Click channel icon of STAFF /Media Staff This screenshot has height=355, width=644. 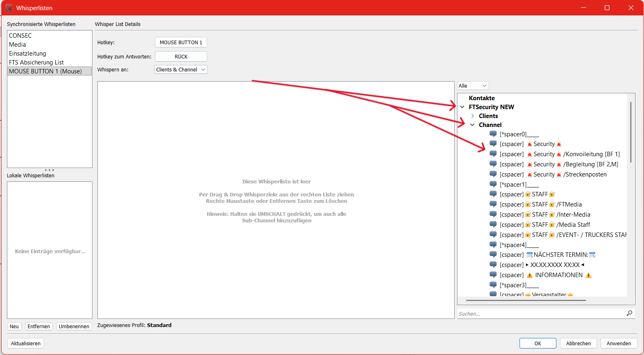[x=493, y=224]
